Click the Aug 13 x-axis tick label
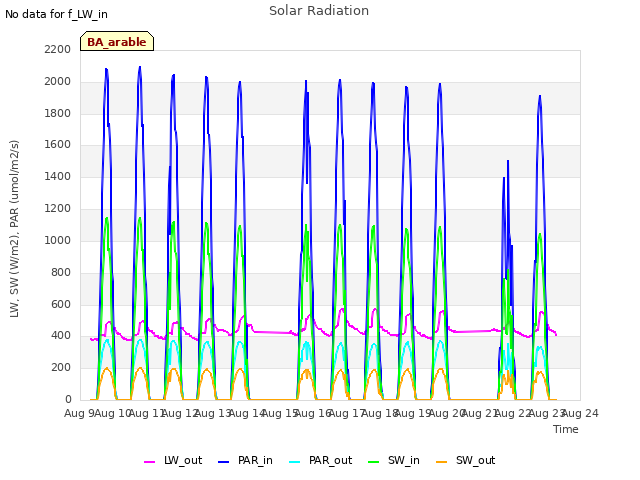This screenshot has width=640, height=480. pyautogui.click(x=213, y=413)
